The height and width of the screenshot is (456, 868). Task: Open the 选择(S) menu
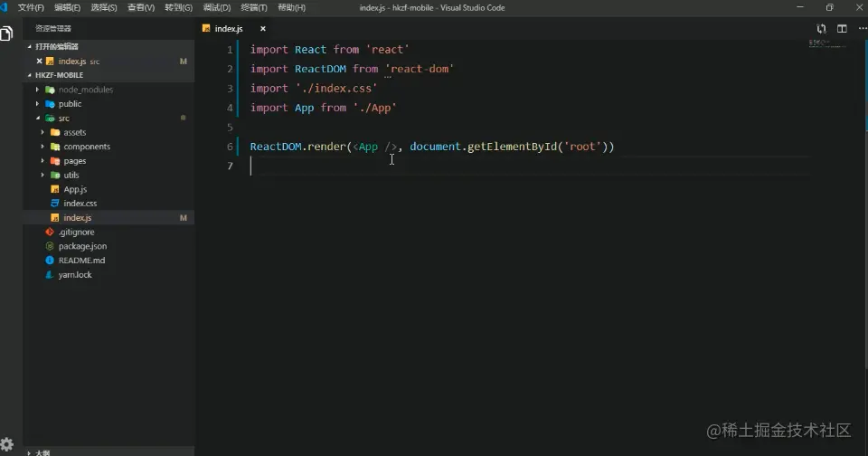(104, 8)
